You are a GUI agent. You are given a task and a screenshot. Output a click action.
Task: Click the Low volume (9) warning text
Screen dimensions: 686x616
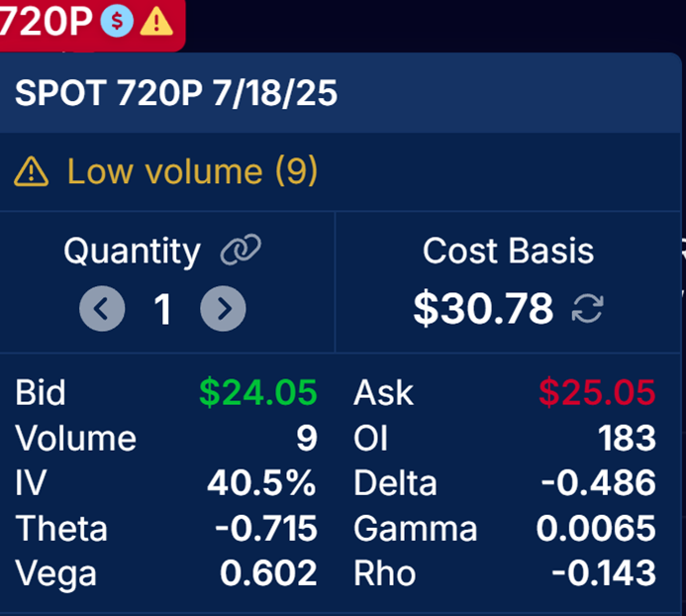192,171
